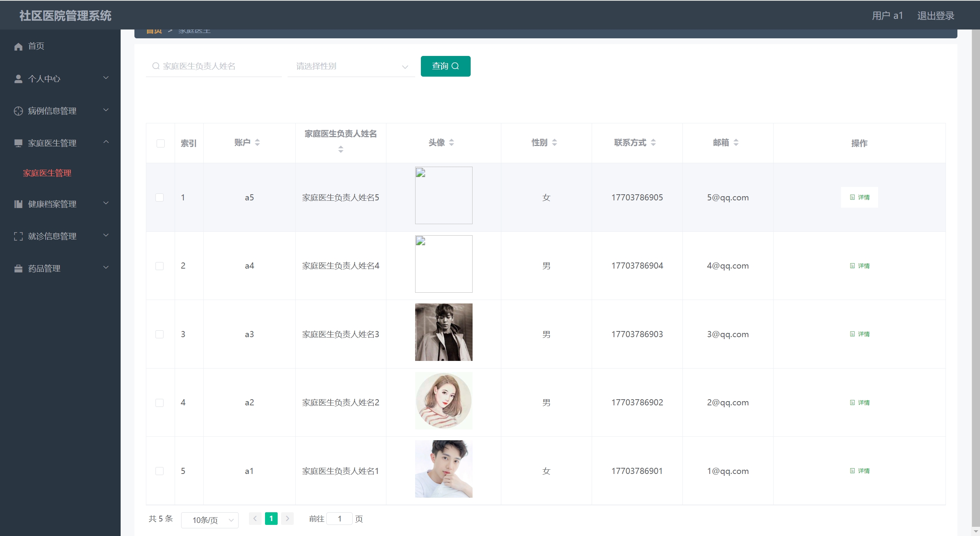Sort by the 联系方式 column arrows
The image size is (980, 536).
(653, 143)
